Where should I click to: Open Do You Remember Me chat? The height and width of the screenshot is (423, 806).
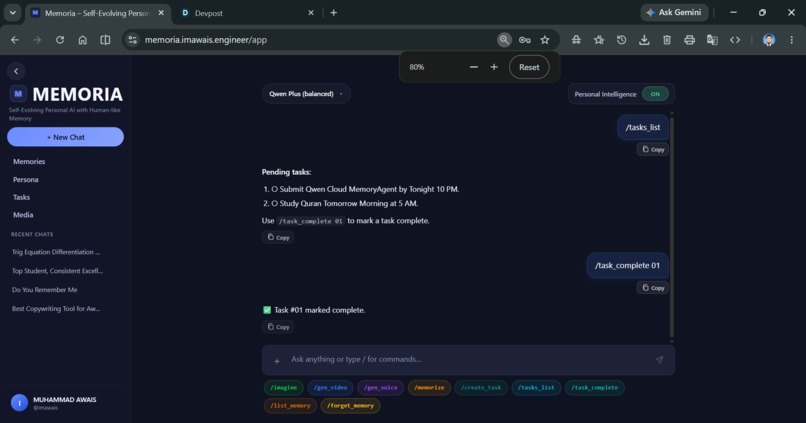tap(45, 290)
